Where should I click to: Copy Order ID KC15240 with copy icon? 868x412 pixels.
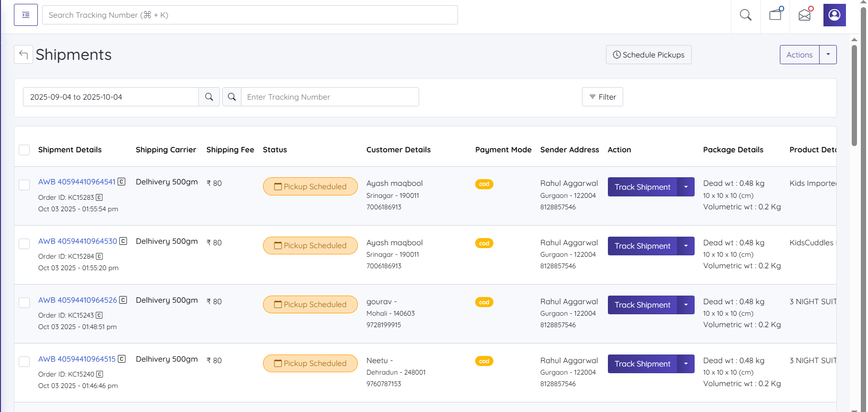click(100, 374)
